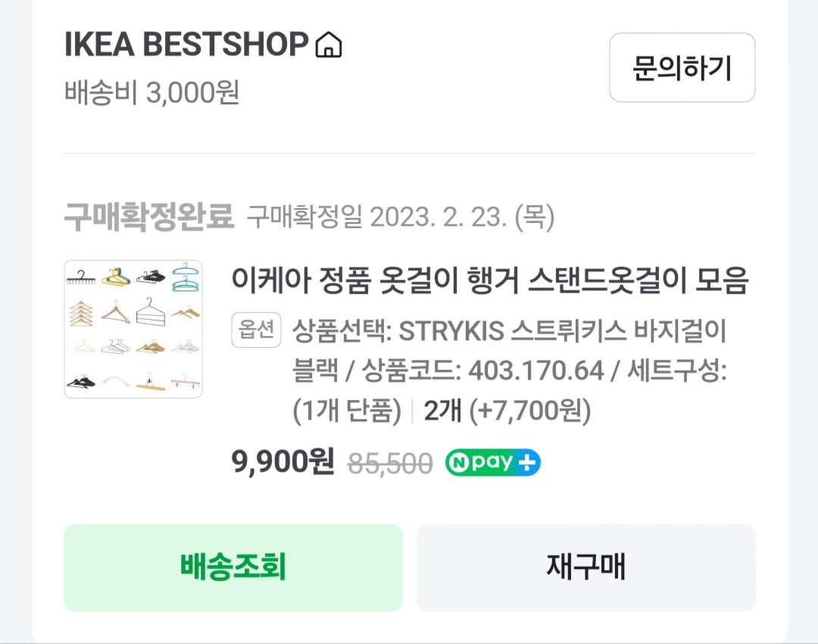Viewport: 818px width, 644px height.
Task: Tap the Npay plus badge
Action: tap(492, 462)
